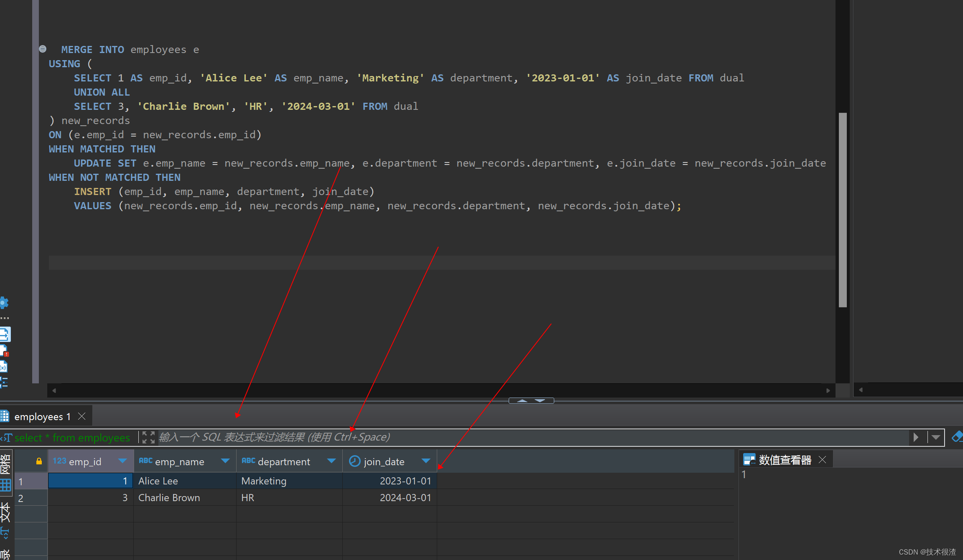Click the UNION ALL line in the editor

point(102,92)
